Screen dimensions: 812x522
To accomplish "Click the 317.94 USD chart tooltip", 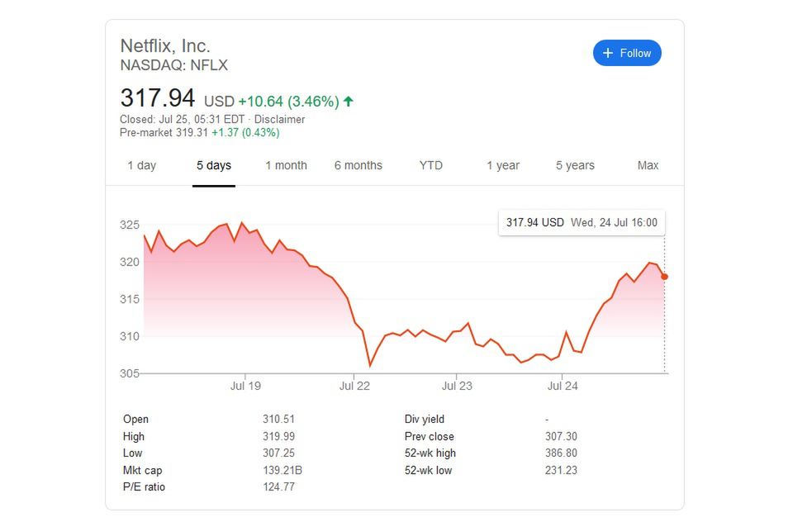I will (582, 223).
